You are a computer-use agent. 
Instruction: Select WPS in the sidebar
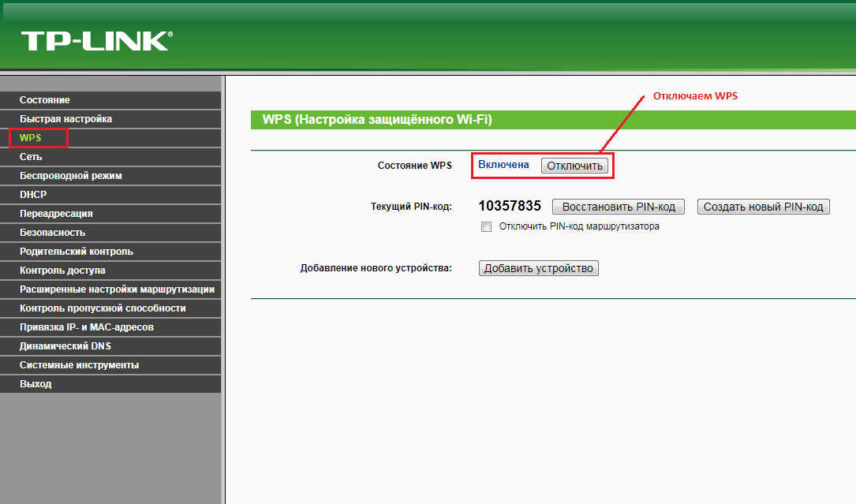click(31, 138)
